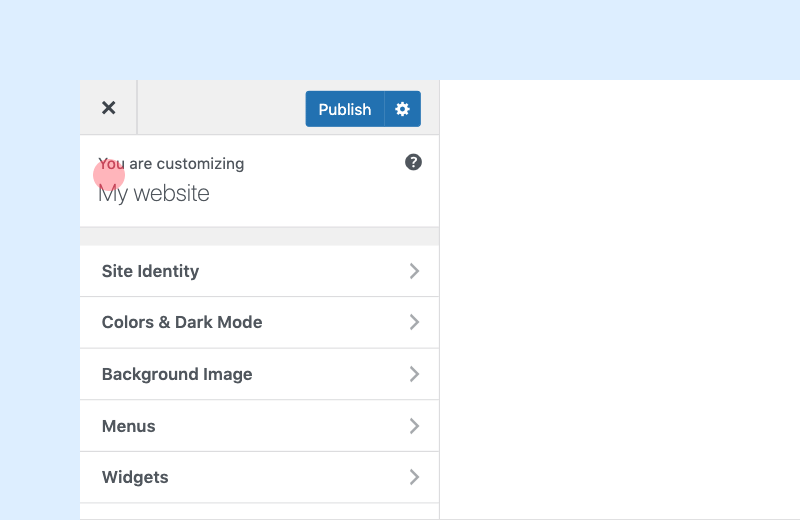Image resolution: width=800 pixels, height=520 pixels.
Task: Open the Menus section
Action: pyautogui.click(x=260, y=426)
